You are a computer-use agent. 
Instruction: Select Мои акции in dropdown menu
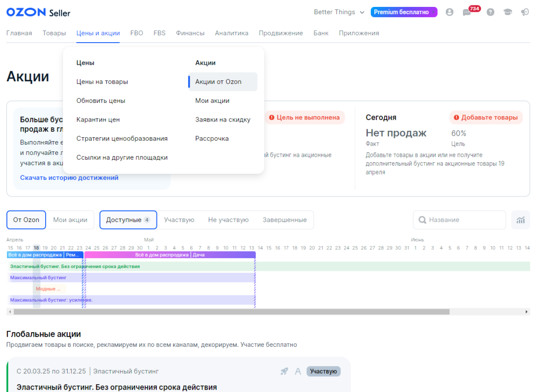click(212, 100)
